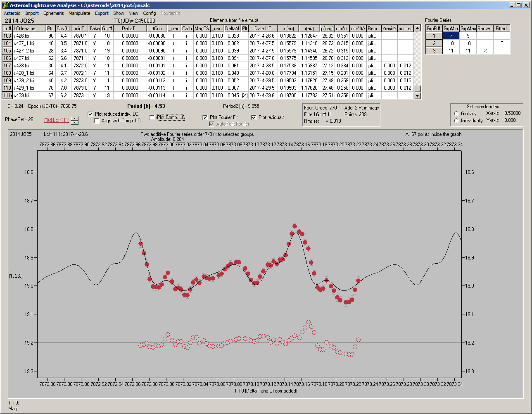Click the GrpFt# header in Fourier table

(x=434, y=29)
